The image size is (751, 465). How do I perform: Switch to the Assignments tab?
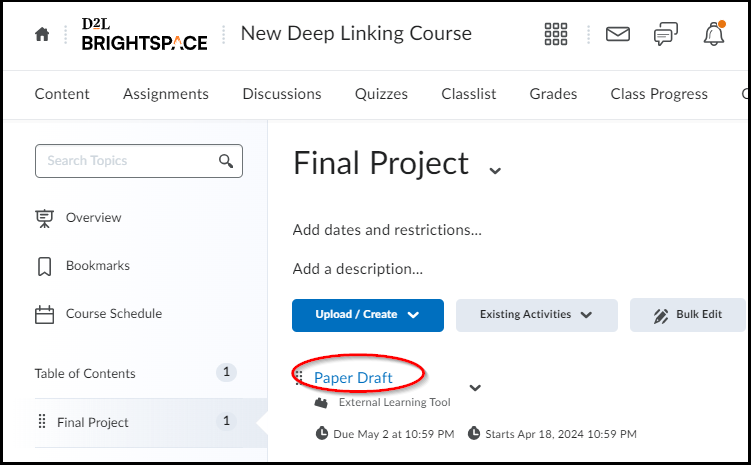point(166,94)
